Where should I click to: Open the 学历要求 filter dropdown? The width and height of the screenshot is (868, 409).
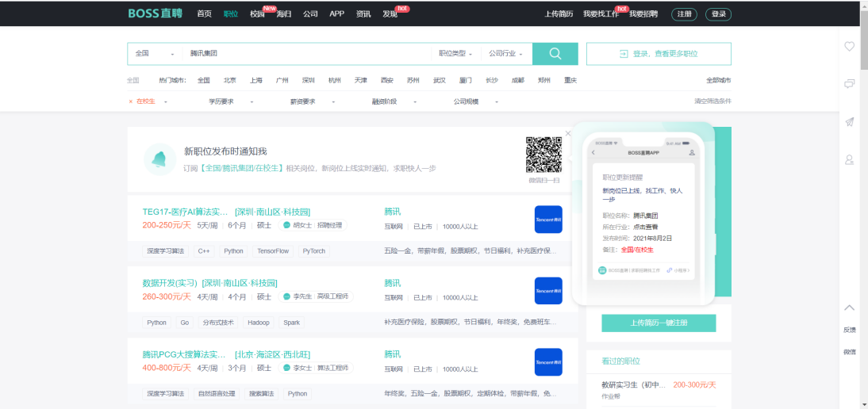[231, 101]
